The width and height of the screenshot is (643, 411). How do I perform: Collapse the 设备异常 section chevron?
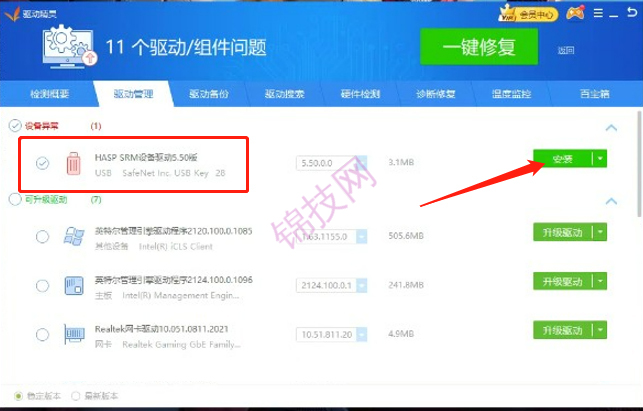(x=611, y=128)
